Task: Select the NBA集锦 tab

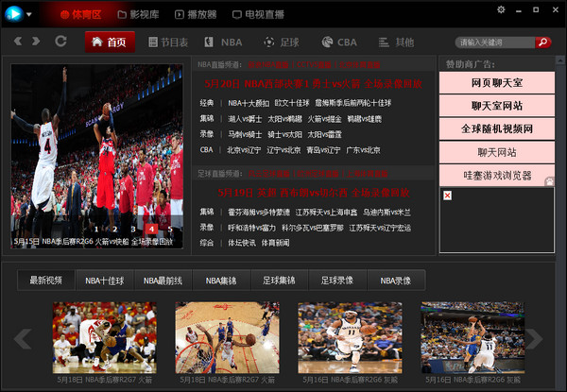Action: [x=221, y=281]
